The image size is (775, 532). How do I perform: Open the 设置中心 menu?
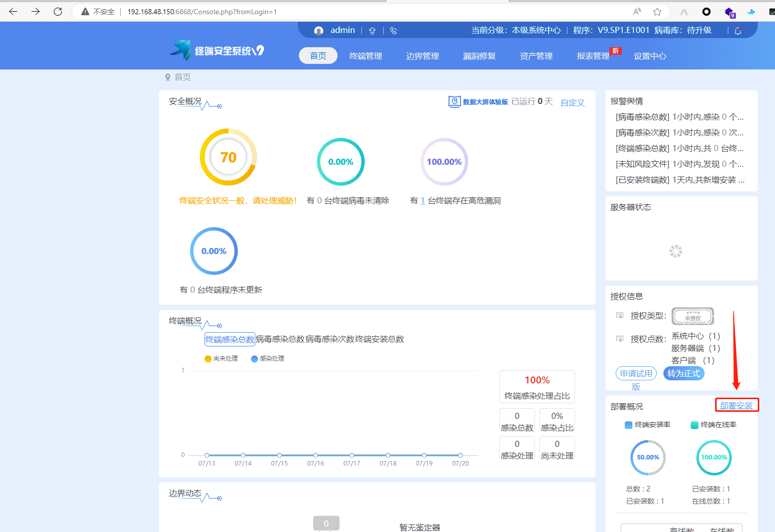pos(650,56)
